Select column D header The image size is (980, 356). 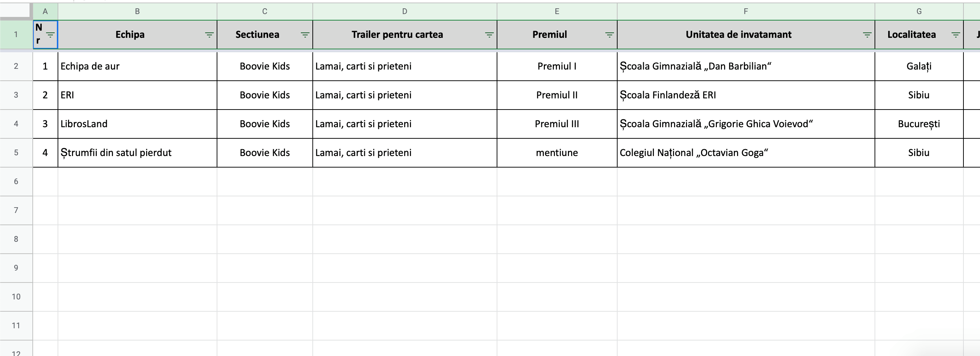pos(405,12)
